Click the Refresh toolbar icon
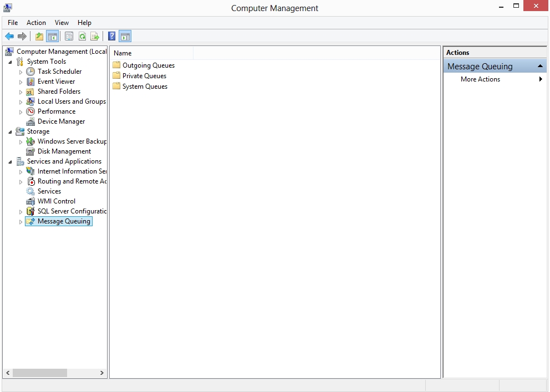This screenshot has height=392, width=550. coord(82,36)
